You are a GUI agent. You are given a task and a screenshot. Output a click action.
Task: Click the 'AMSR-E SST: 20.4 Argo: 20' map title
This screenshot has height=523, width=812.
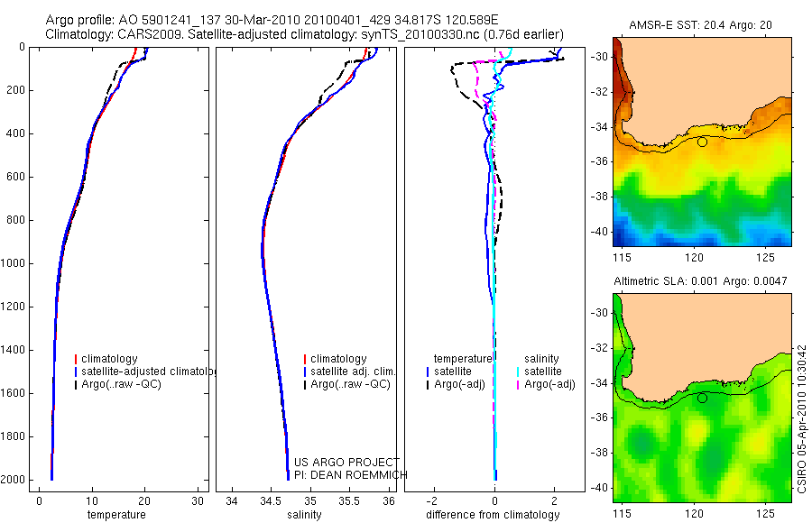[x=700, y=25]
